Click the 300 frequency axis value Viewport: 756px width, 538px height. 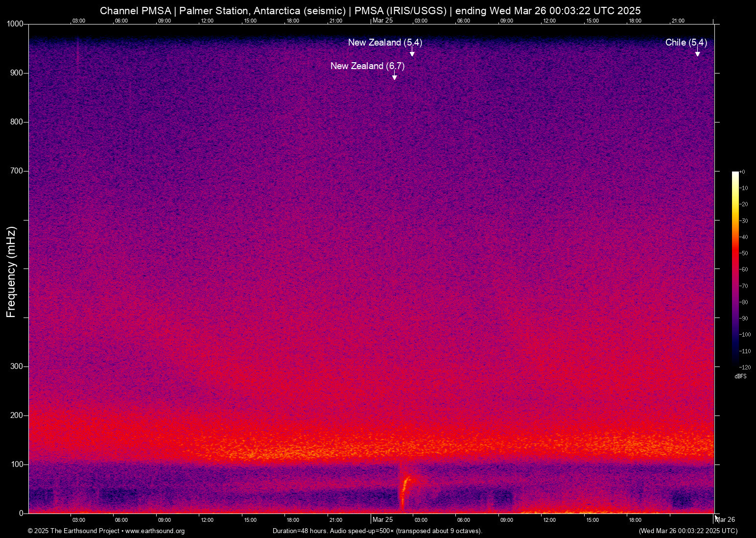[17, 367]
